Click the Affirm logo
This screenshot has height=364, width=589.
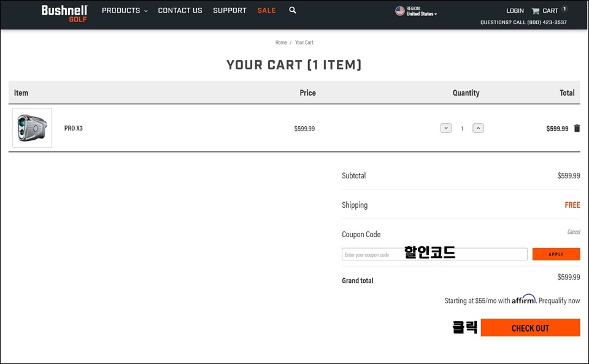523,299
